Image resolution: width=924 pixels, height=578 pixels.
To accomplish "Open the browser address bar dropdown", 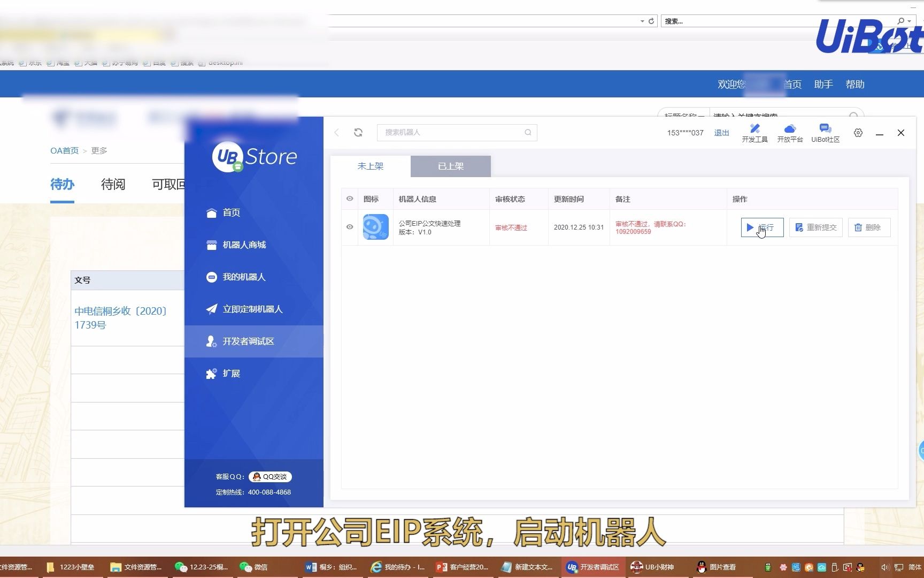I will pos(642,21).
